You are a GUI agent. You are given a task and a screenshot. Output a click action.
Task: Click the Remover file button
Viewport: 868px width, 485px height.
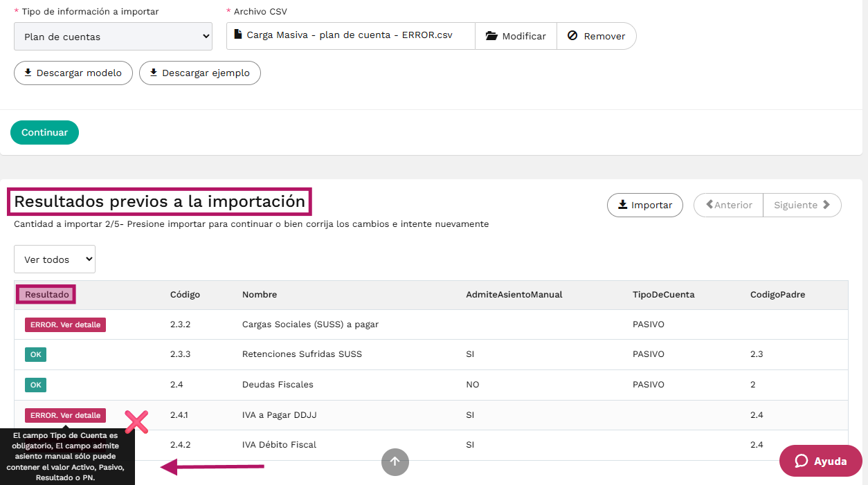(x=596, y=36)
